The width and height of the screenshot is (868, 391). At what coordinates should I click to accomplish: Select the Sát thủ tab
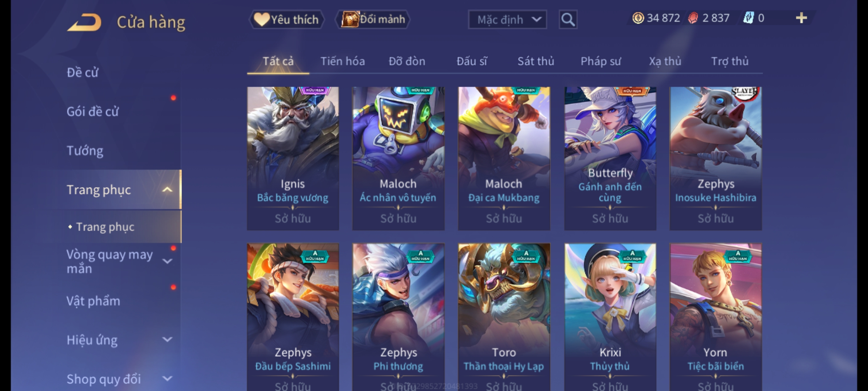click(536, 61)
